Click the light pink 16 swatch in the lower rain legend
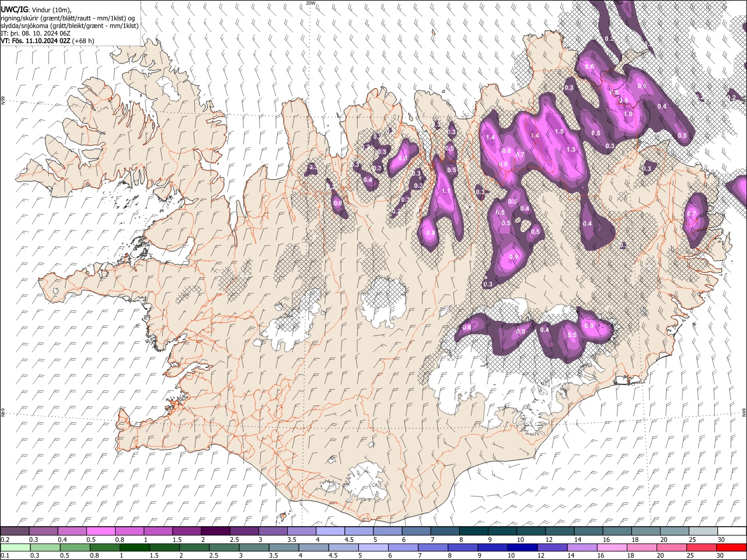The width and height of the screenshot is (747, 560). click(x=612, y=547)
